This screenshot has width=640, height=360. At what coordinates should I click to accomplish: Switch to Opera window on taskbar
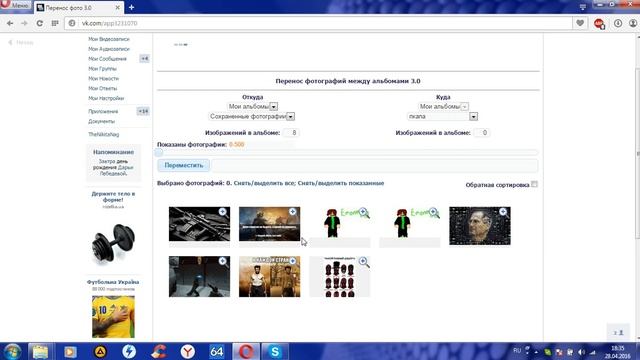(x=246, y=351)
